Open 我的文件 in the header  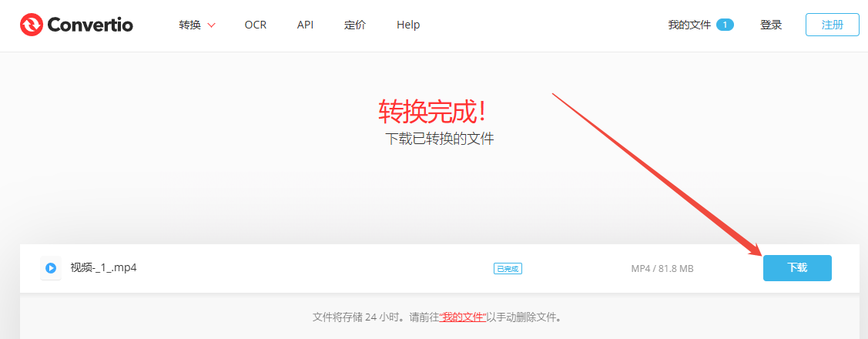[689, 25]
